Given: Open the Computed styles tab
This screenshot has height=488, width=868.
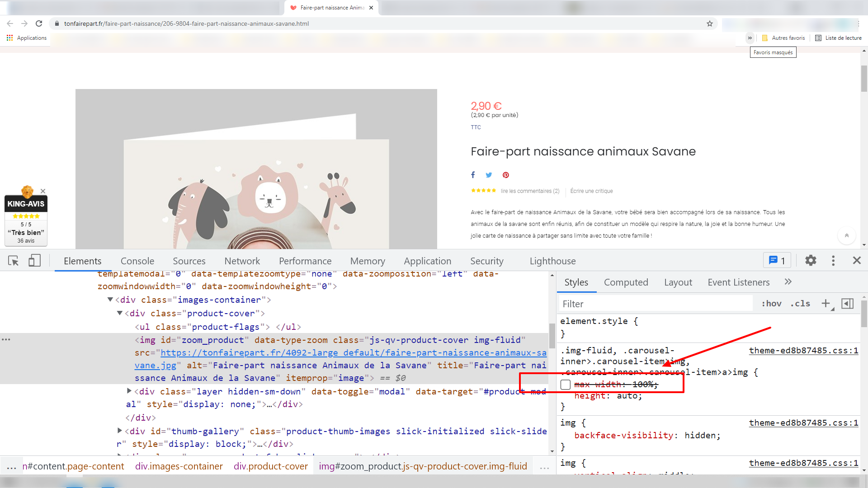Looking at the screenshot, I should 626,282.
